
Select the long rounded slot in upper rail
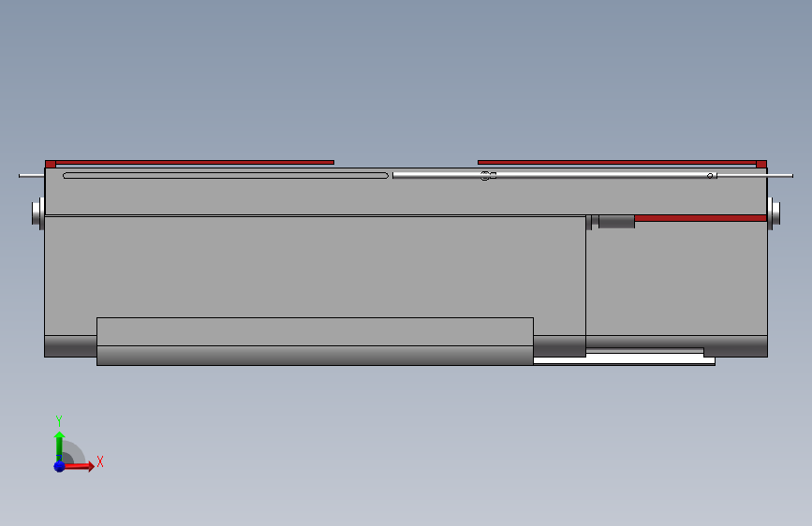[226, 176]
